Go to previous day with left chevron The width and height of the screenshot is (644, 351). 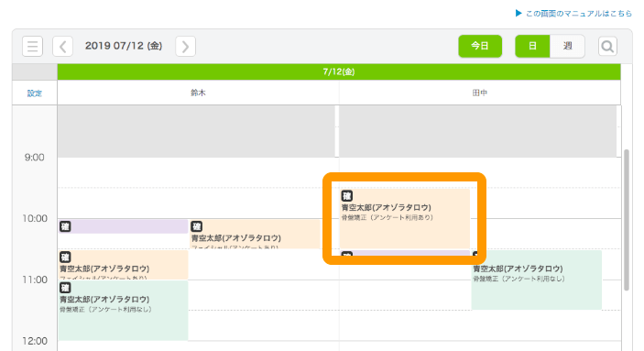63,46
